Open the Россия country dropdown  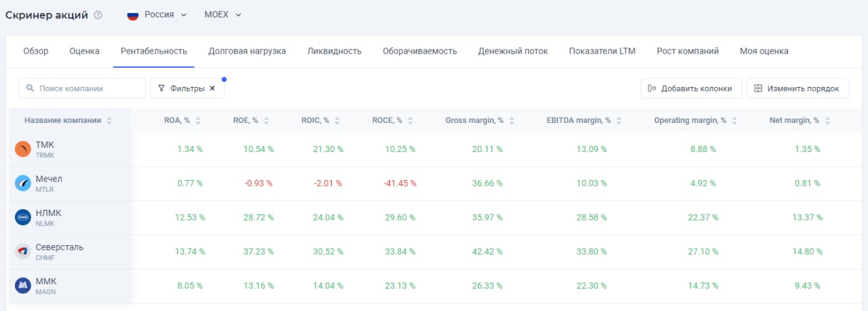[157, 15]
